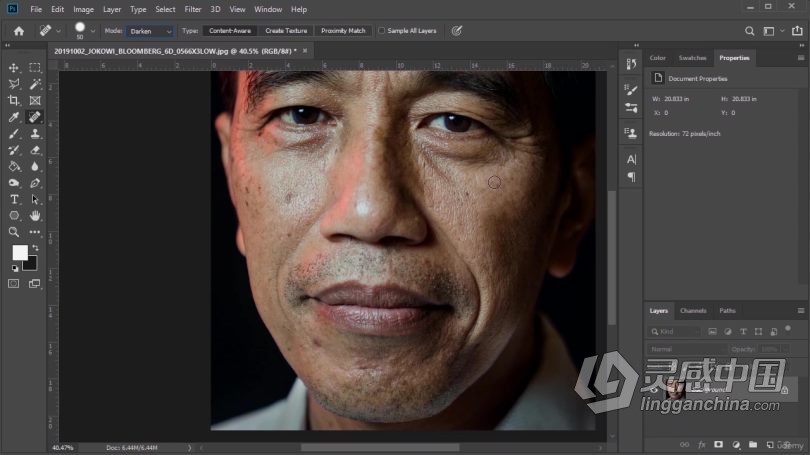The width and height of the screenshot is (810, 455).
Task: Select the Path Selection tool
Action: click(35, 199)
